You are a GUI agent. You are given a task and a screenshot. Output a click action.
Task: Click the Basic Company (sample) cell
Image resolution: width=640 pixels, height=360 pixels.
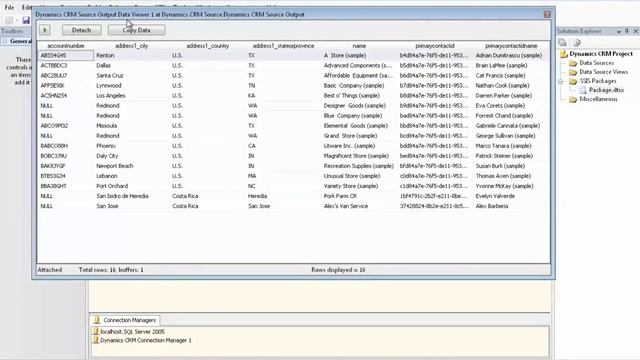tap(359, 85)
